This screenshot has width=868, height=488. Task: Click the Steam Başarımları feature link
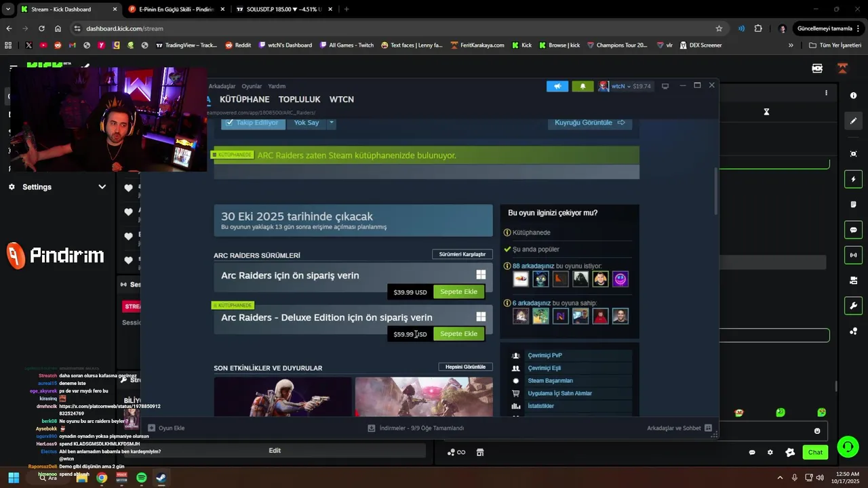550,381
